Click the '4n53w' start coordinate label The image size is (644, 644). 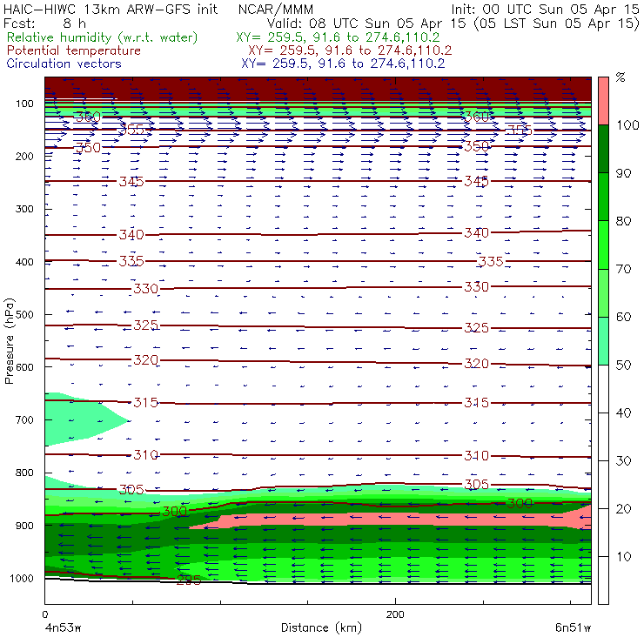[x=63, y=627]
